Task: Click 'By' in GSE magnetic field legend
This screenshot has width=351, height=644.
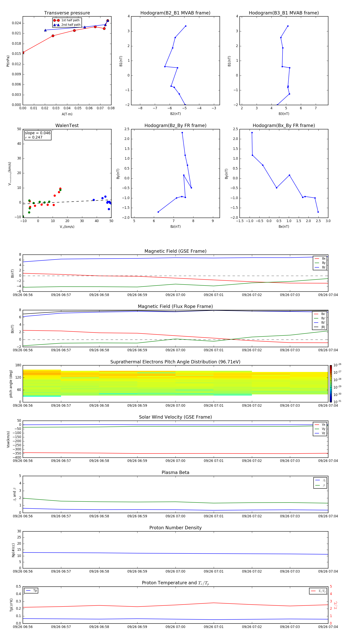Action: pyautogui.click(x=320, y=263)
